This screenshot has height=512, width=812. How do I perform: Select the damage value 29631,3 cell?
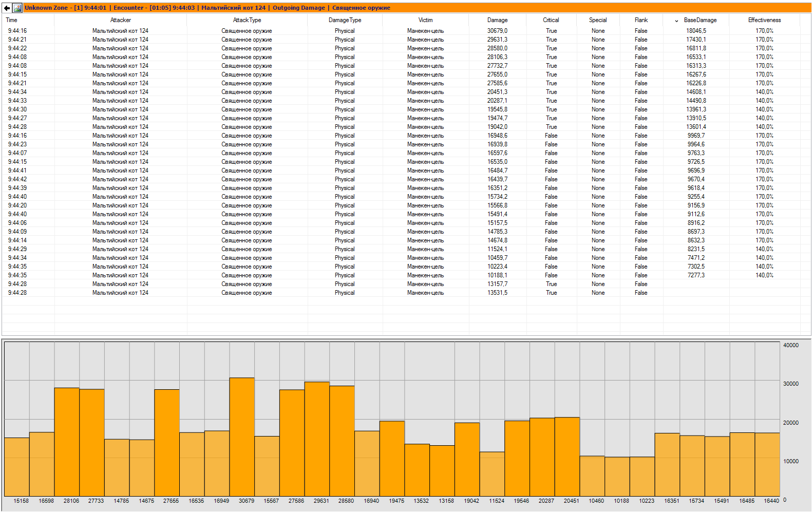[x=497, y=40]
